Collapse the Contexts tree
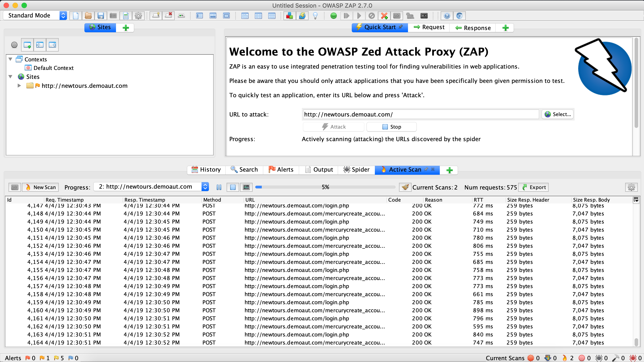The width and height of the screenshot is (644, 362). tap(10, 59)
